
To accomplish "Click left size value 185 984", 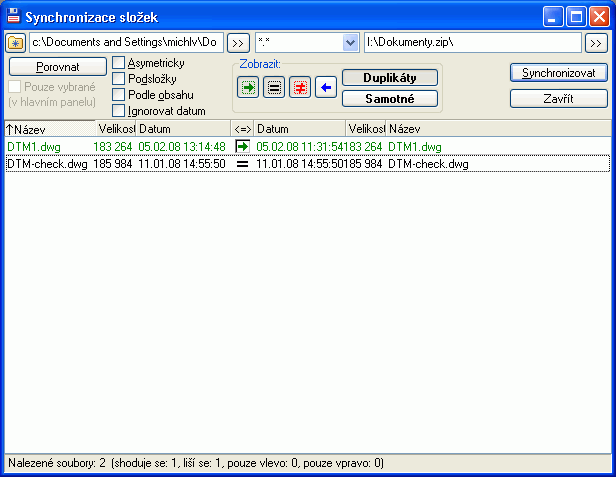I will tap(113, 164).
